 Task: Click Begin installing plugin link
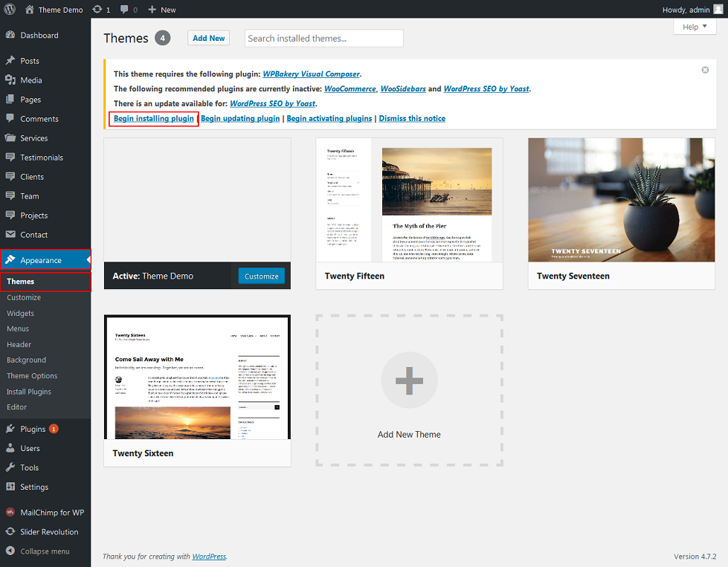pos(154,119)
